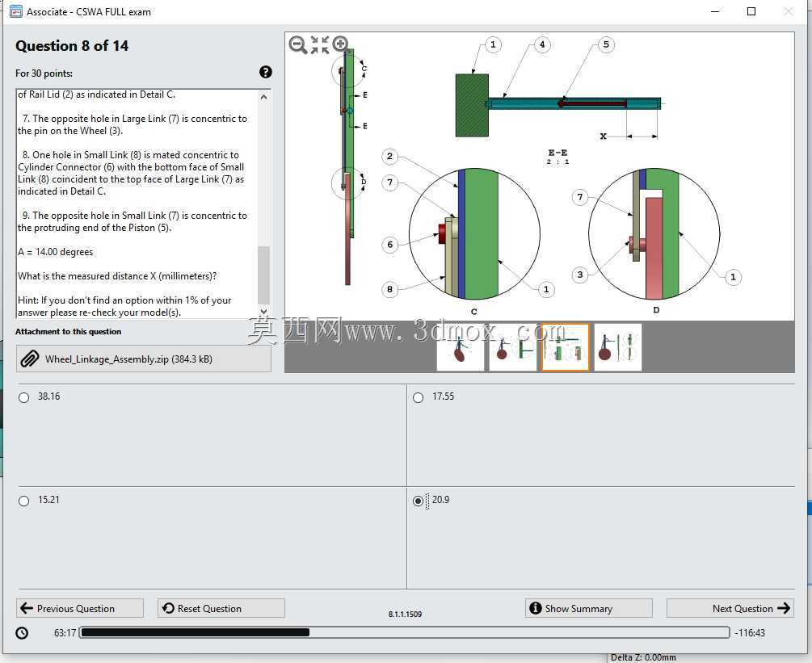The image size is (812, 663).
Task: Click the Detail C label under the circle
Action: (x=473, y=312)
